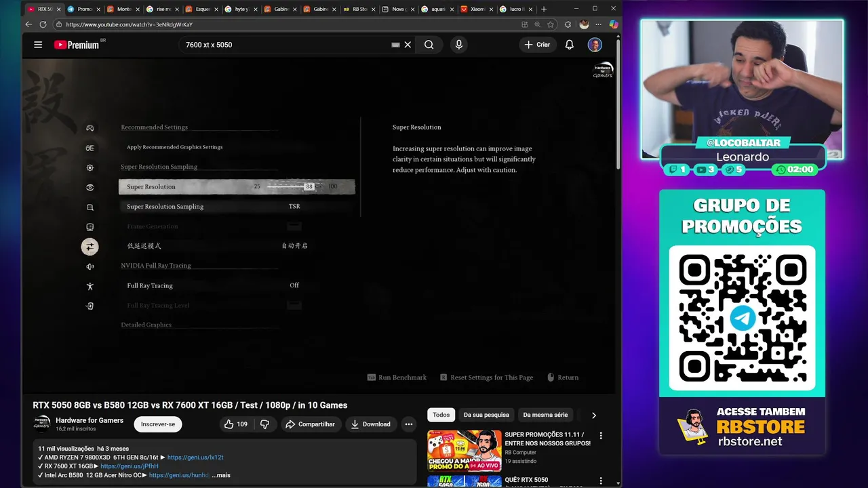The height and width of the screenshot is (488, 868).
Task: Click the Compartilhar share button
Action: point(310,424)
